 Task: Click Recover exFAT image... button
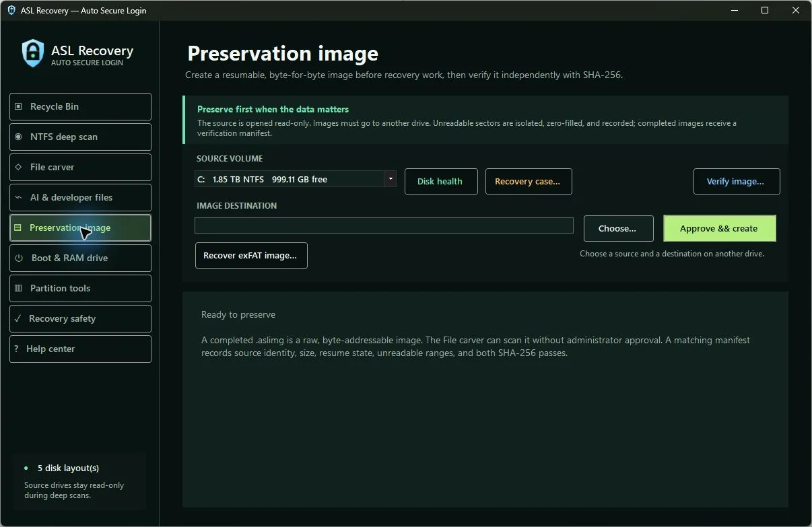point(251,255)
